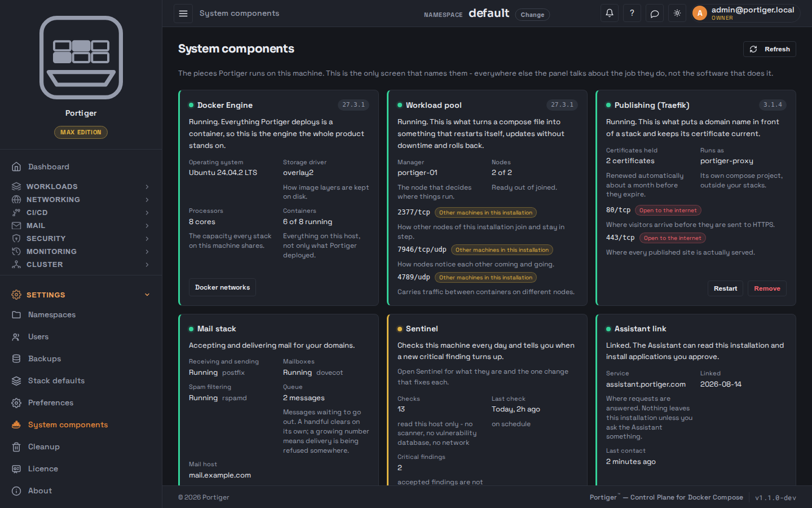
Task: Click the Preferences cog icon
Action: pyautogui.click(x=16, y=402)
